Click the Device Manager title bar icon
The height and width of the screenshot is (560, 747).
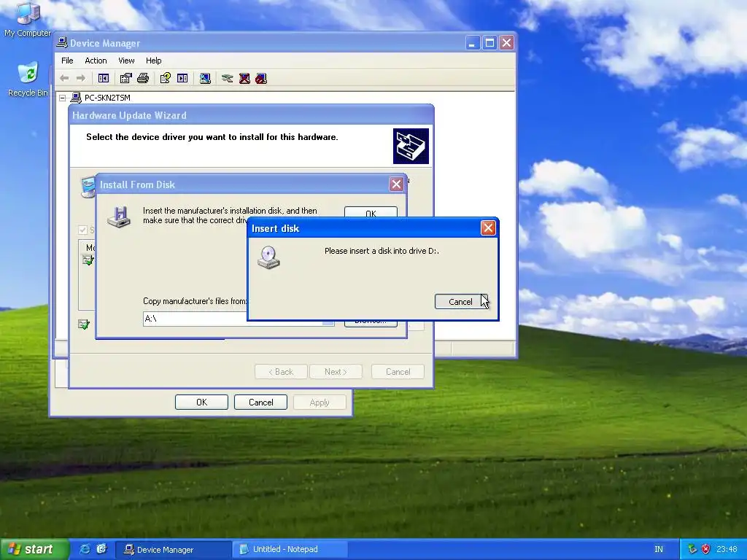[62, 43]
